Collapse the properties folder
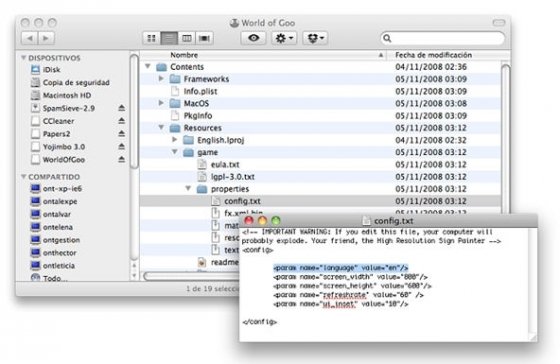The height and width of the screenshot is (364, 560). pos(188,188)
